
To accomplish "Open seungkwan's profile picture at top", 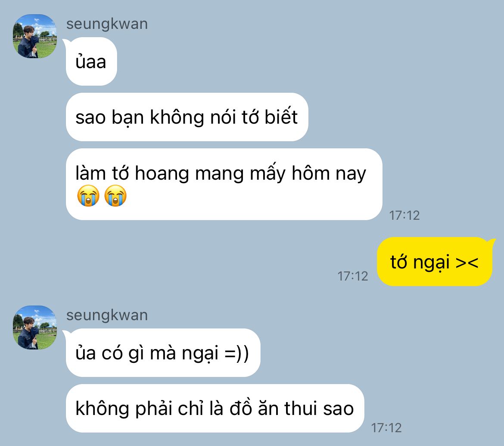I will pos(35,36).
